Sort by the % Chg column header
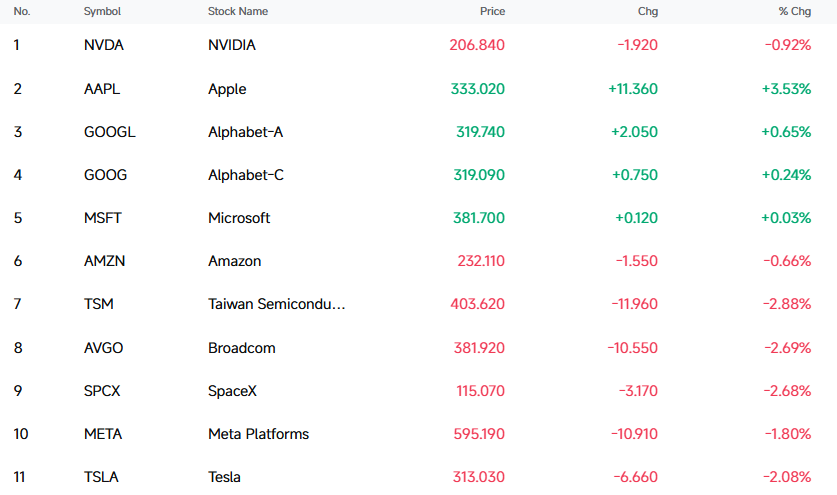The width and height of the screenshot is (837, 495). tap(794, 11)
